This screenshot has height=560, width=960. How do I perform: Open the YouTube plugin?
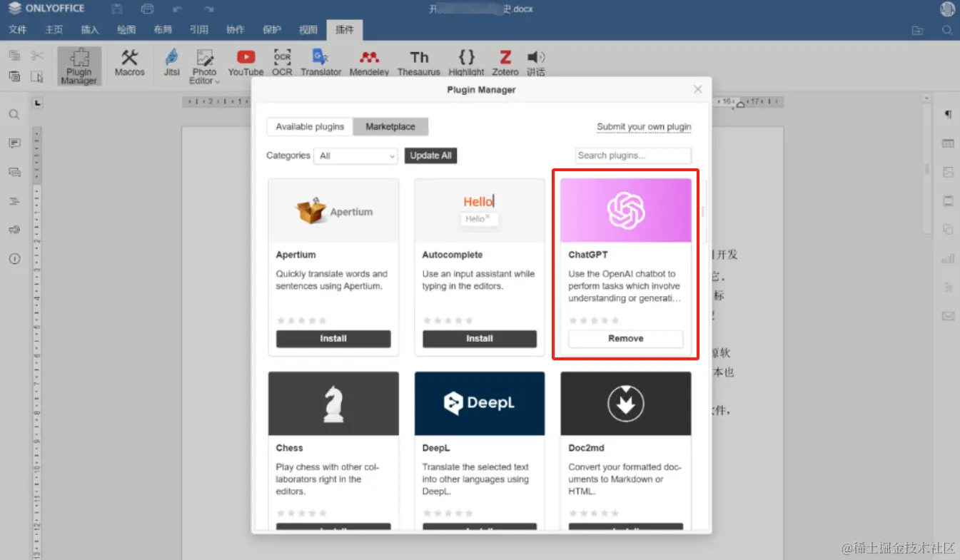246,63
